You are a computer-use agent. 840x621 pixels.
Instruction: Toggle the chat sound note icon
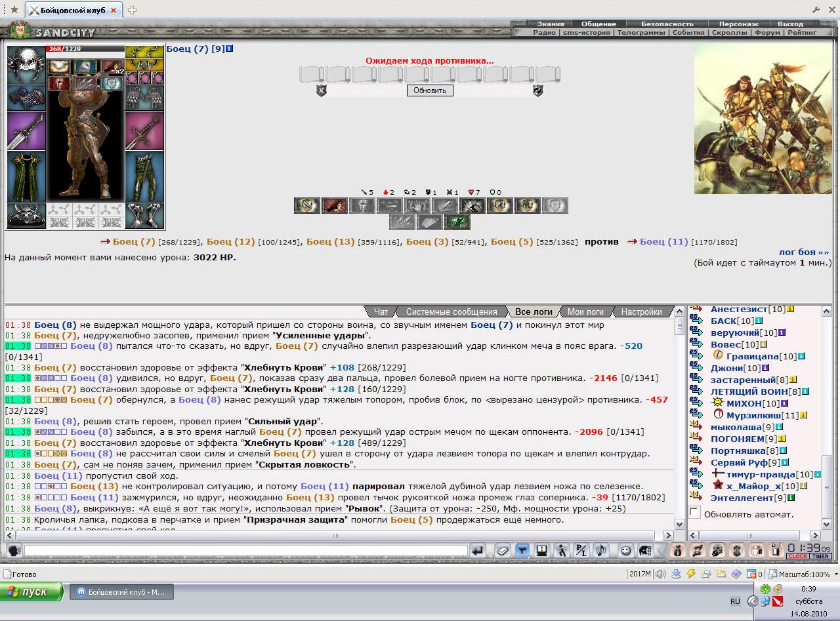click(600, 551)
